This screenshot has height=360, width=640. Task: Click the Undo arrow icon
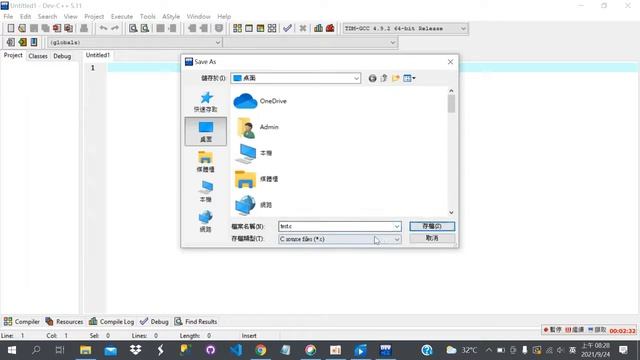(103, 28)
